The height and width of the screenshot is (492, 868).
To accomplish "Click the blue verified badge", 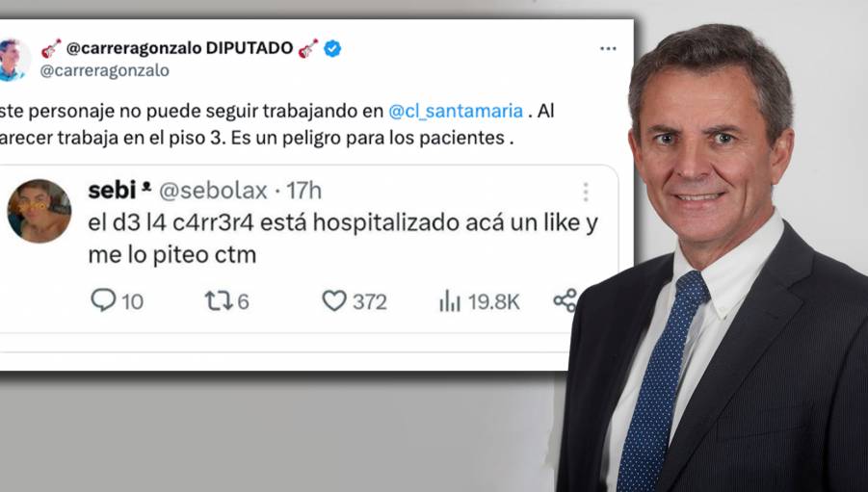I will [x=332, y=49].
